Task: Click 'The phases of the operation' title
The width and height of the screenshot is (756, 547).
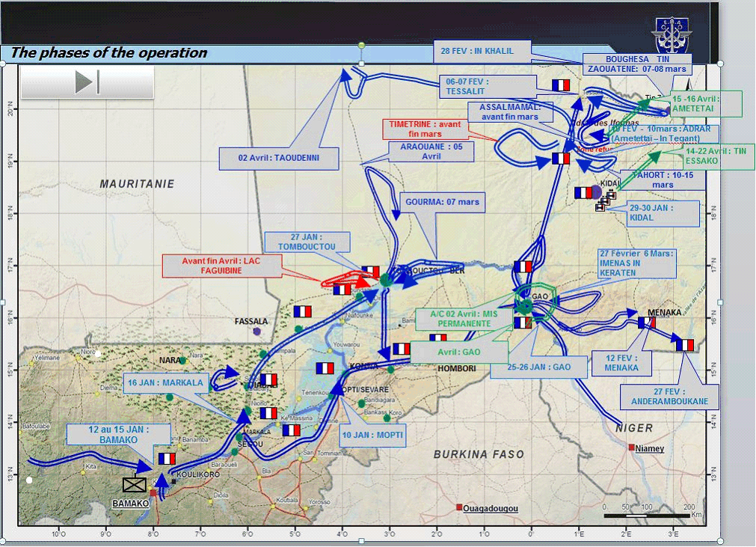Action: [x=109, y=53]
